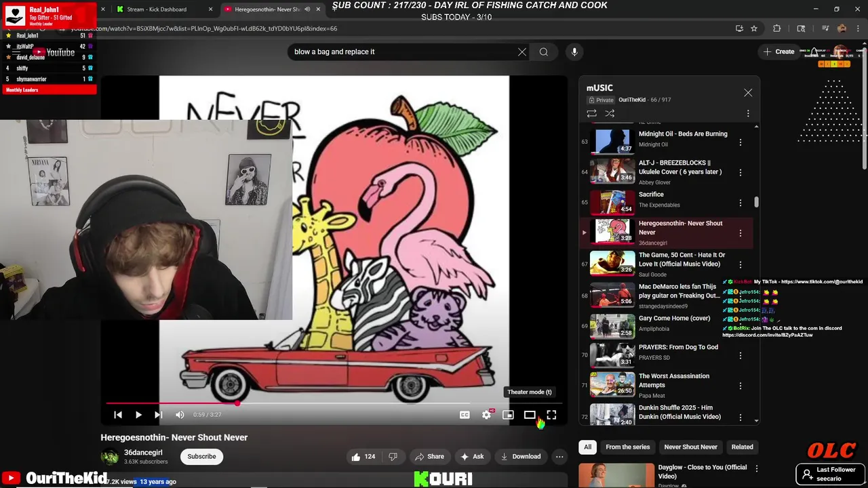Click the Ask button

coord(472,457)
